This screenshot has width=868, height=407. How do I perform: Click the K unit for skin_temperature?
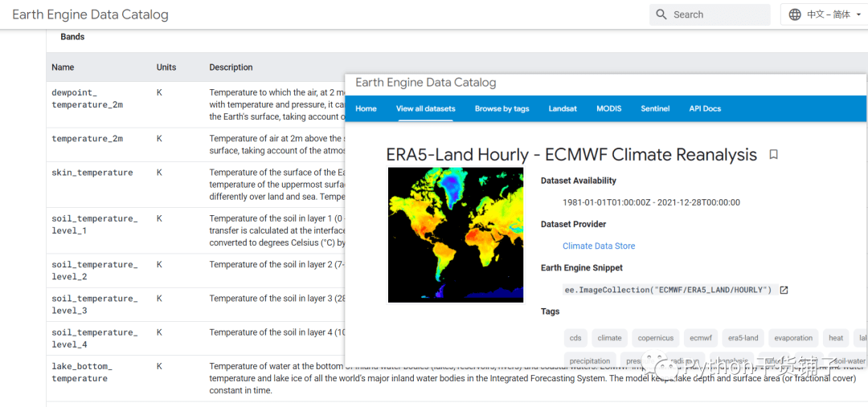159,173
